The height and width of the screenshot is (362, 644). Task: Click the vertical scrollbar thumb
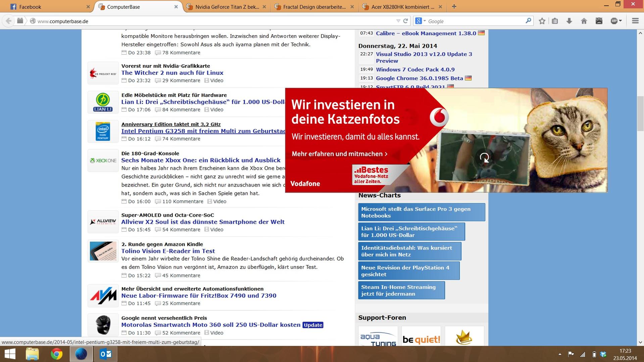(640, 114)
